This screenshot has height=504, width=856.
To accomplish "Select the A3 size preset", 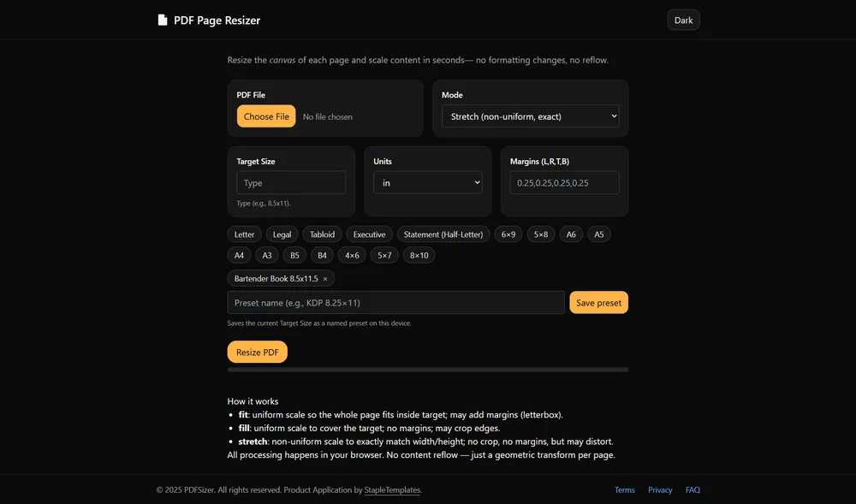I will (267, 255).
